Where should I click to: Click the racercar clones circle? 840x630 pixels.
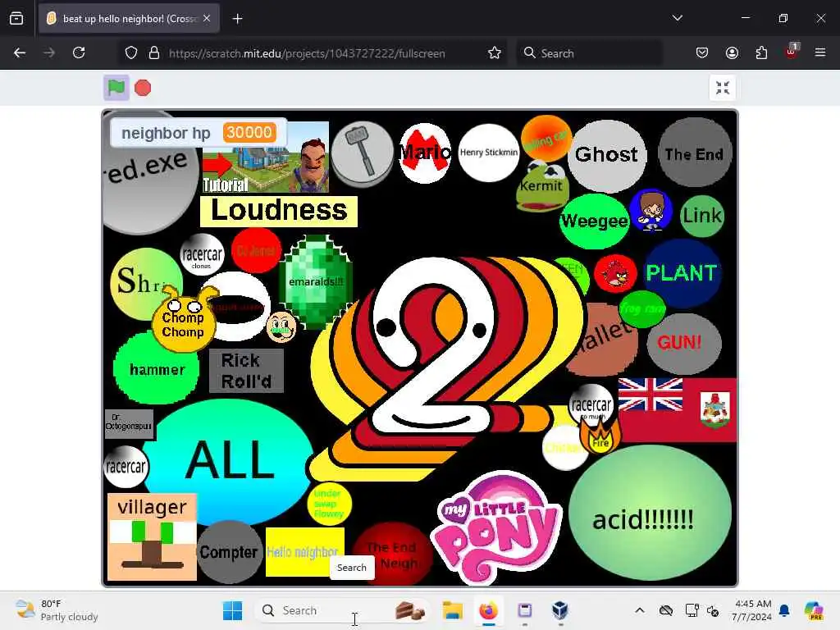point(202,254)
